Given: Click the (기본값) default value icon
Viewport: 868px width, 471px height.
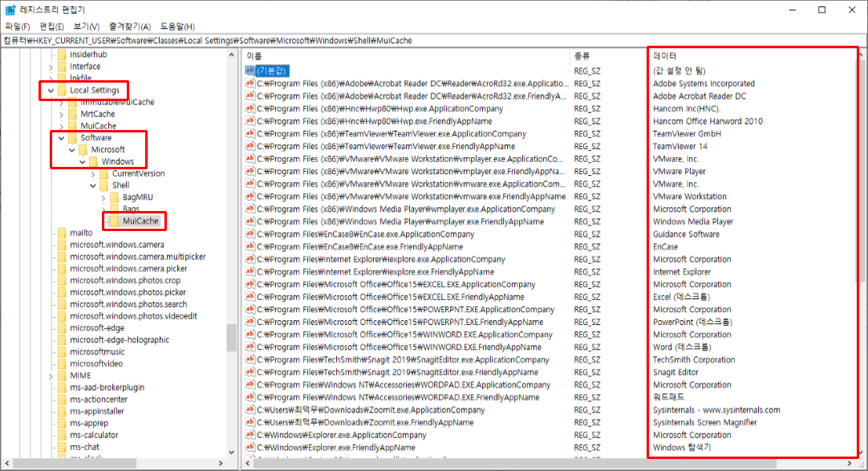Looking at the screenshot, I should click(249, 71).
